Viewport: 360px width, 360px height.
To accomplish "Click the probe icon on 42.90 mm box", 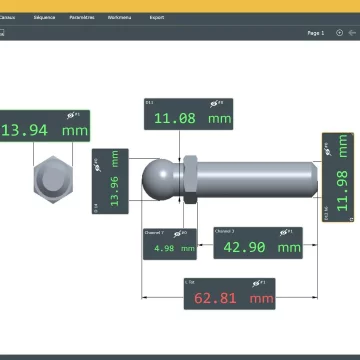I will tap(284, 232).
